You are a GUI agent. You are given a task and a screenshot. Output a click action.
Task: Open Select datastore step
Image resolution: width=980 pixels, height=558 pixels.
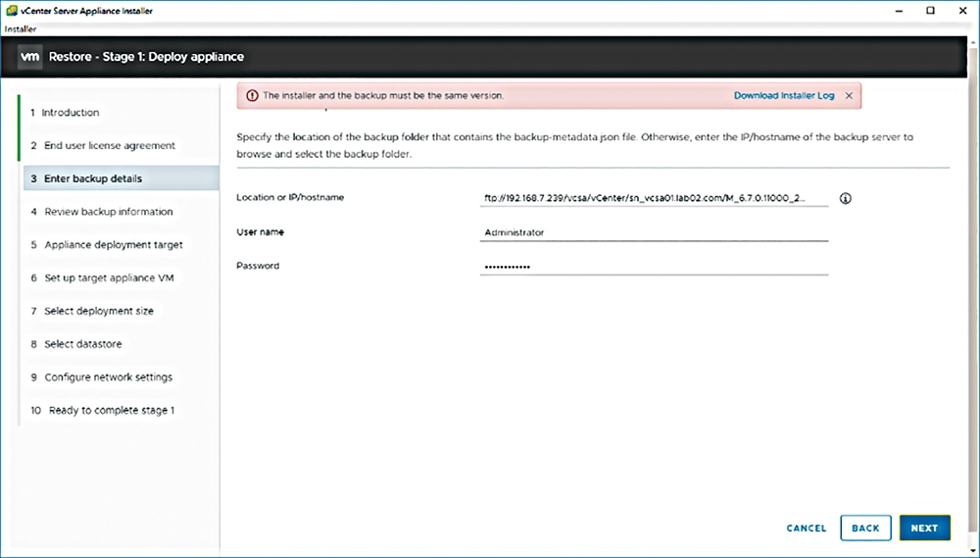(x=76, y=344)
